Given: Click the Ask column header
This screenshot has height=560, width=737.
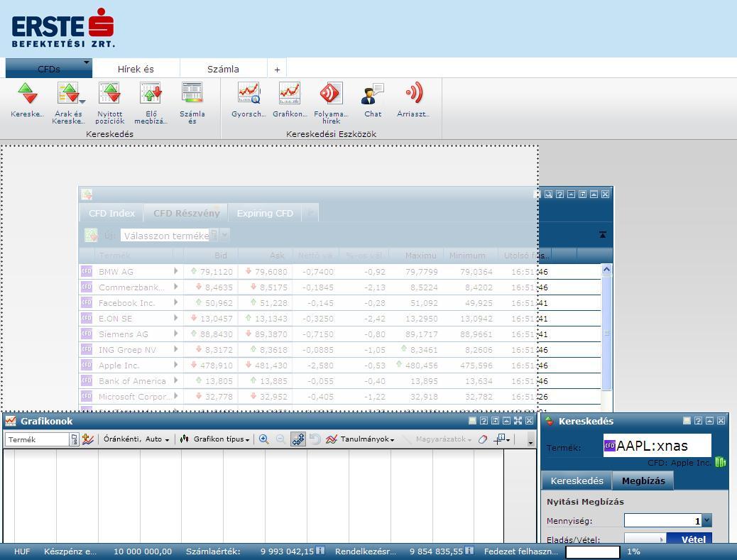Looking at the screenshot, I should (265, 255).
